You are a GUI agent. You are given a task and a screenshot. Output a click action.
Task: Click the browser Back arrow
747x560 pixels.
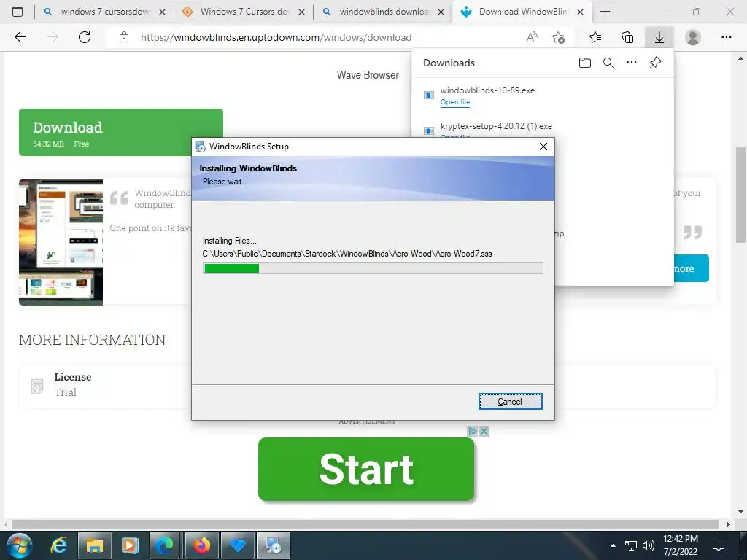coord(20,37)
